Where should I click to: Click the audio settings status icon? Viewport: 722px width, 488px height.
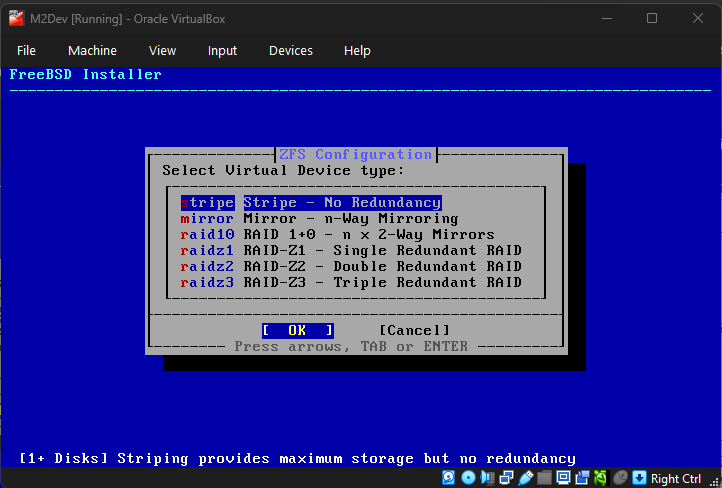[x=487, y=478]
